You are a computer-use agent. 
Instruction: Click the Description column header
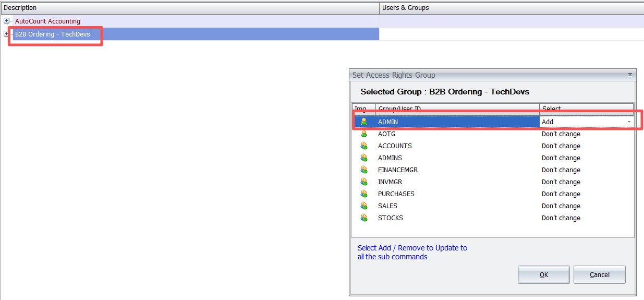(x=190, y=8)
